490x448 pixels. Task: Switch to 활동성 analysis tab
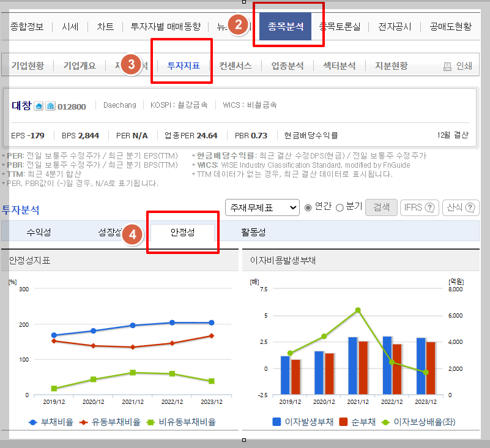[x=253, y=232]
